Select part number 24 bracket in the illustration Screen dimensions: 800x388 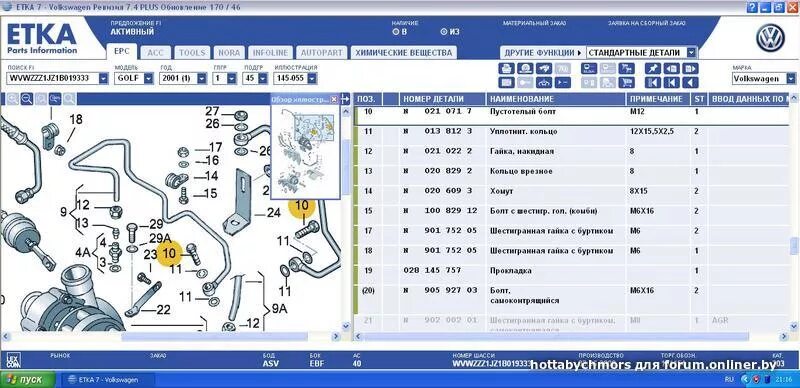[274, 213]
